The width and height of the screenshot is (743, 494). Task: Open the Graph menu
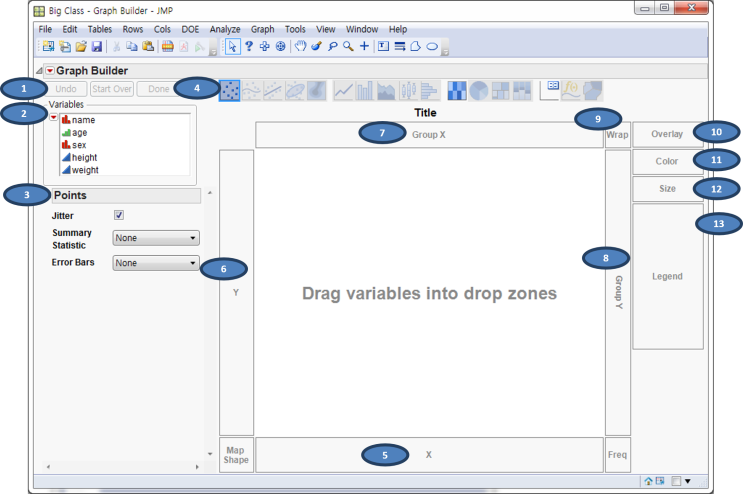click(x=263, y=29)
